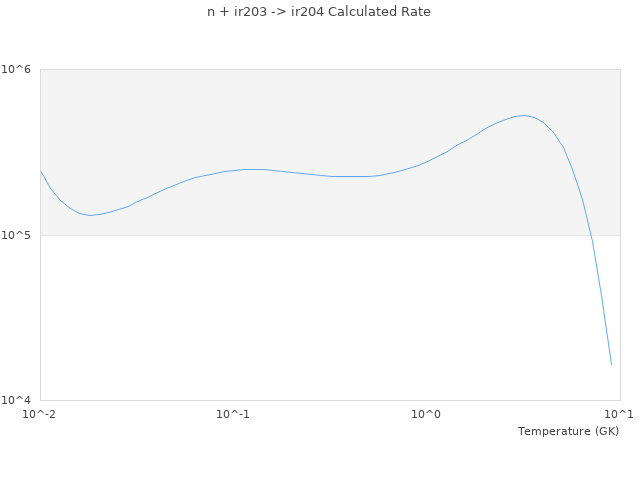Click the "(GK)" unit in the axis title
640x480 pixels.
[x=607, y=431]
